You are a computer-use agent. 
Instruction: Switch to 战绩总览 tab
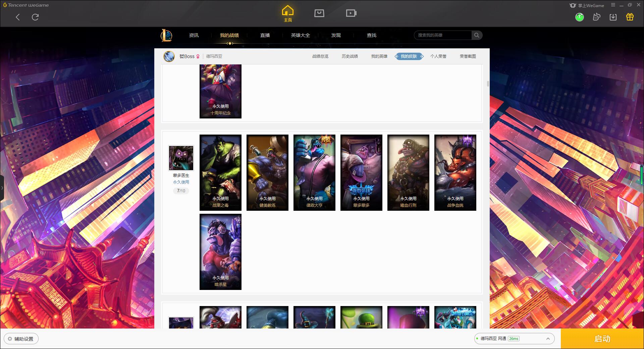click(x=320, y=56)
